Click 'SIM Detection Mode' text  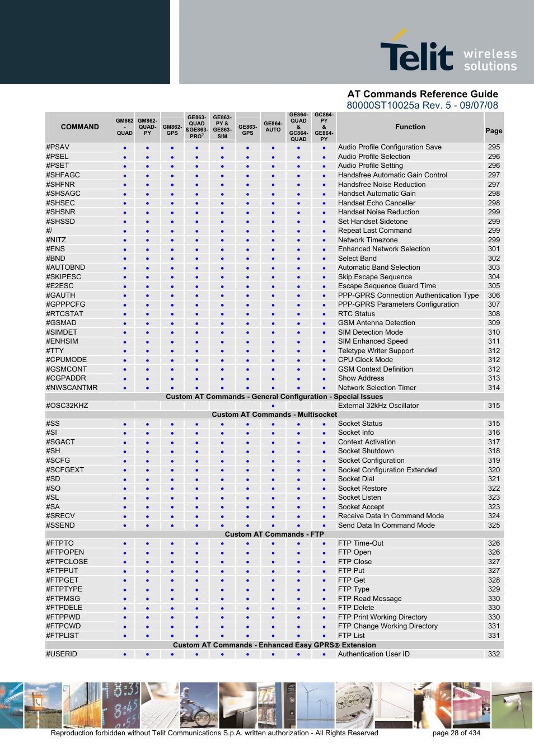click(371, 332)
